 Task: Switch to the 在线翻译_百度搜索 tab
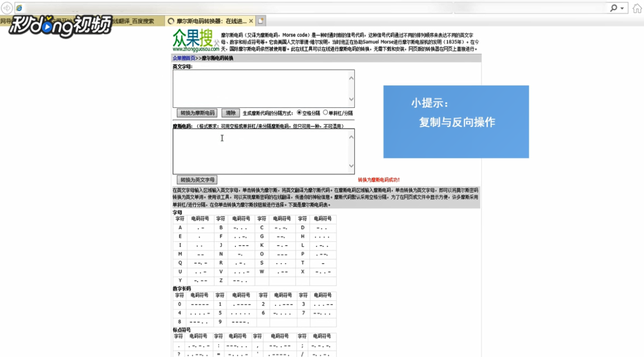134,21
